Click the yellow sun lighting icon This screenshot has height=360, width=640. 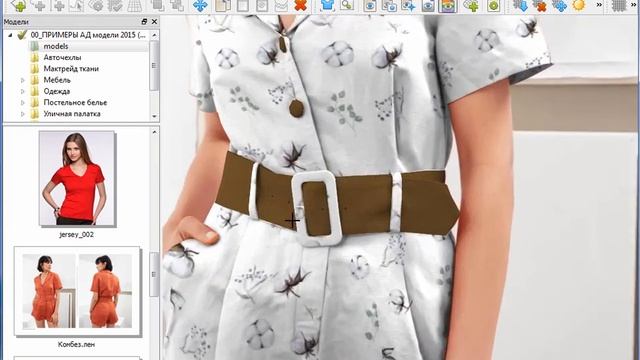579,5
